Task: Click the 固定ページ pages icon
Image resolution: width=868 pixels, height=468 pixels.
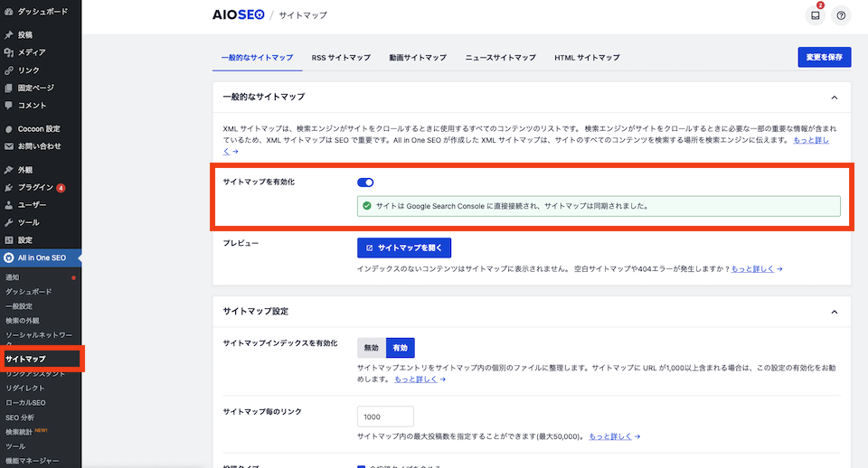Action: 9,88
